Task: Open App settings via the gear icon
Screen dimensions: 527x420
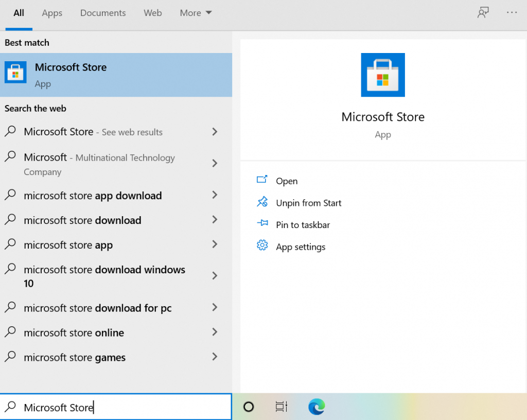Action: [262, 246]
